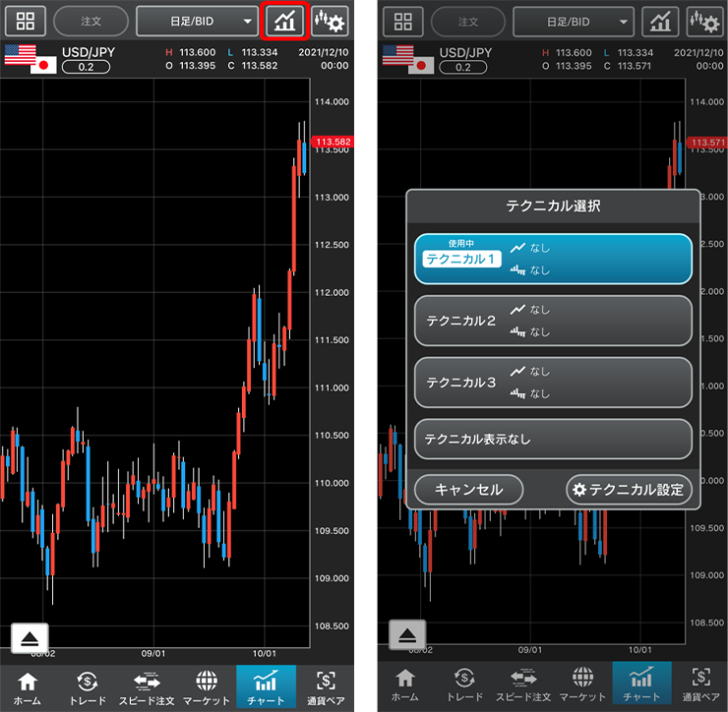Open Market (マーケット) globe icon in left bar
728x712 pixels.
(206, 687)
